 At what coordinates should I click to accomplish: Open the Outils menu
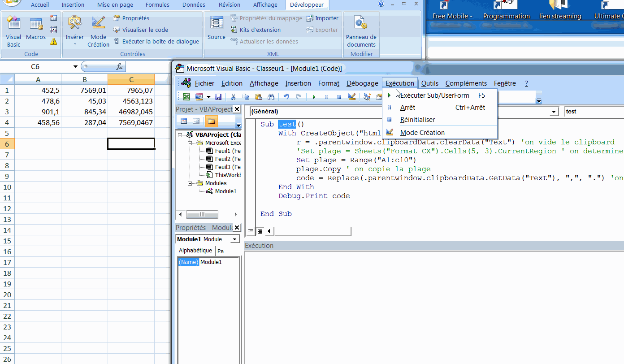430,83
